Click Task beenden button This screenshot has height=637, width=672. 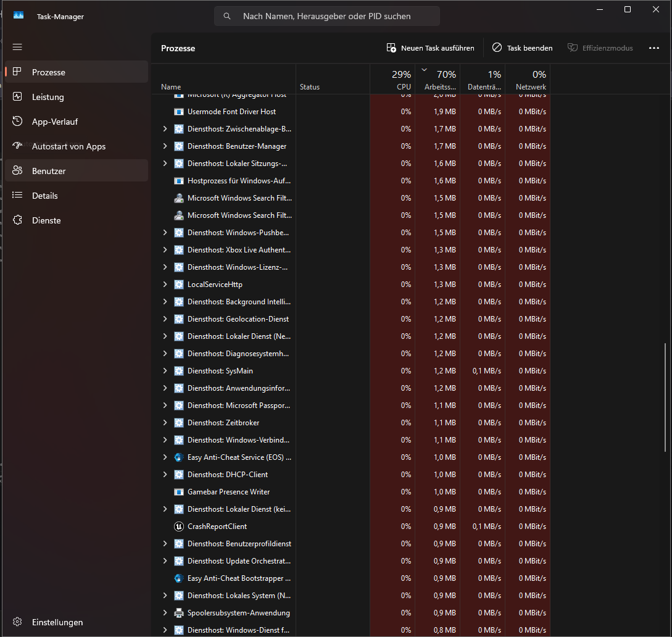(523, 48)
